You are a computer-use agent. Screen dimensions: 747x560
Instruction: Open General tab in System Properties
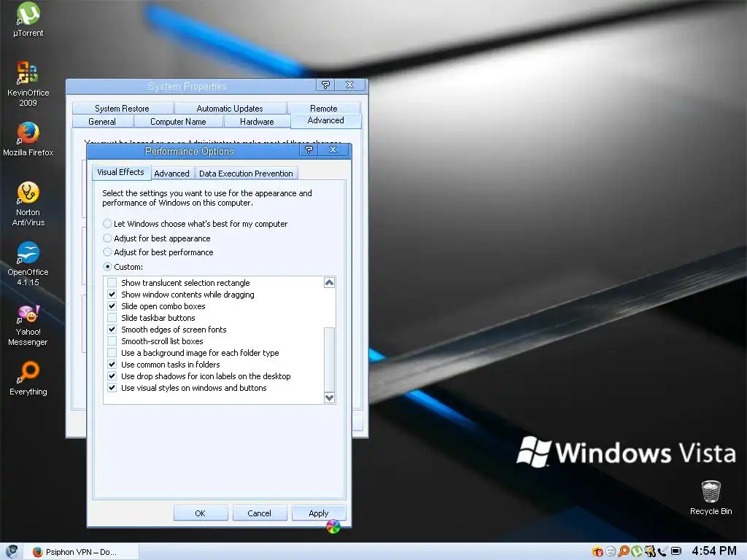[x=102, y=122]
